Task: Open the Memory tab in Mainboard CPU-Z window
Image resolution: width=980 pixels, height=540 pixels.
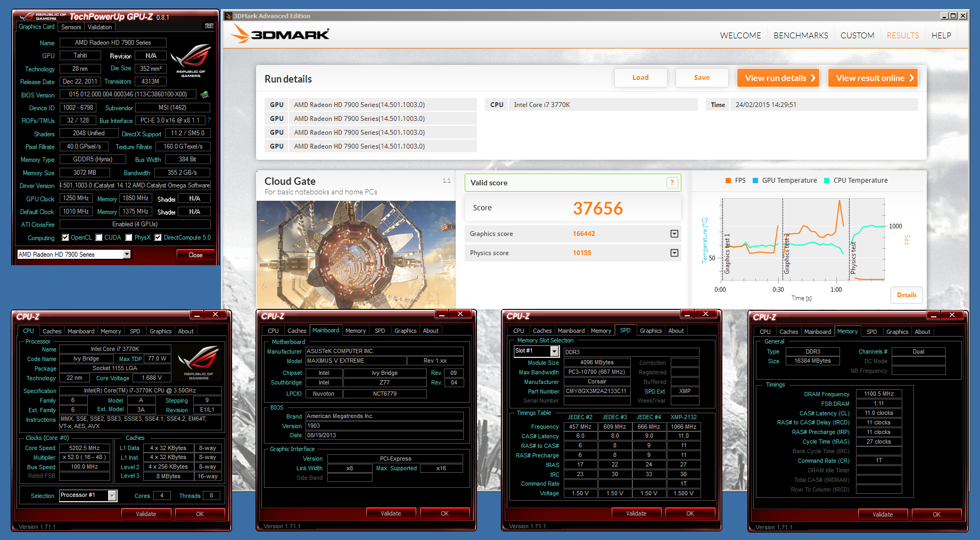Action: (x=356, y=331)
